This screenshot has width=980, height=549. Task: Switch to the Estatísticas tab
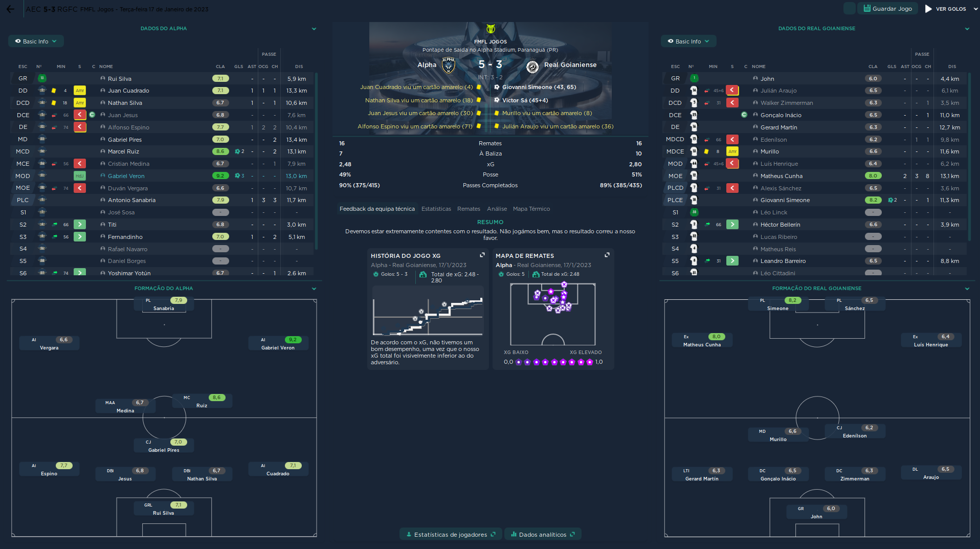click(x=436, y=209)
